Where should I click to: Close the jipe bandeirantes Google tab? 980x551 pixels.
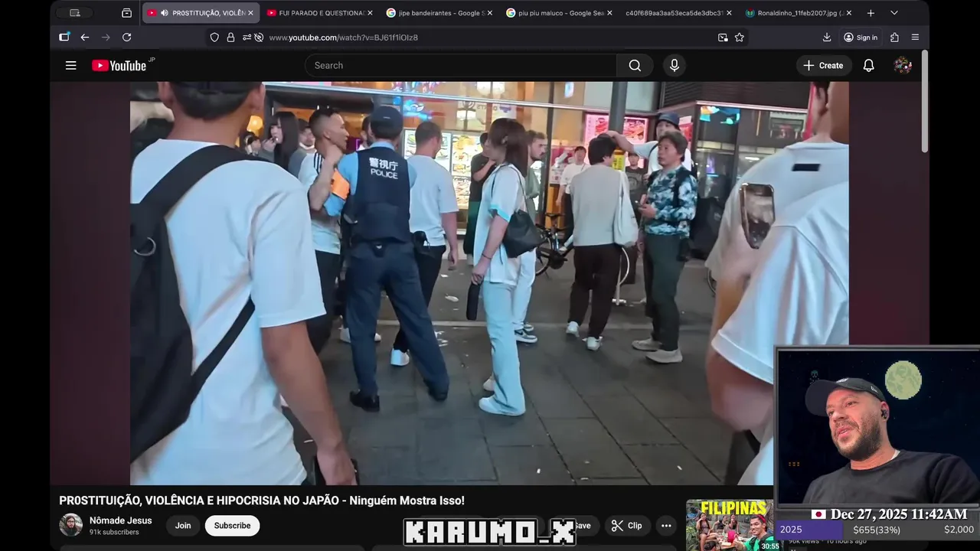coord(490,13)
